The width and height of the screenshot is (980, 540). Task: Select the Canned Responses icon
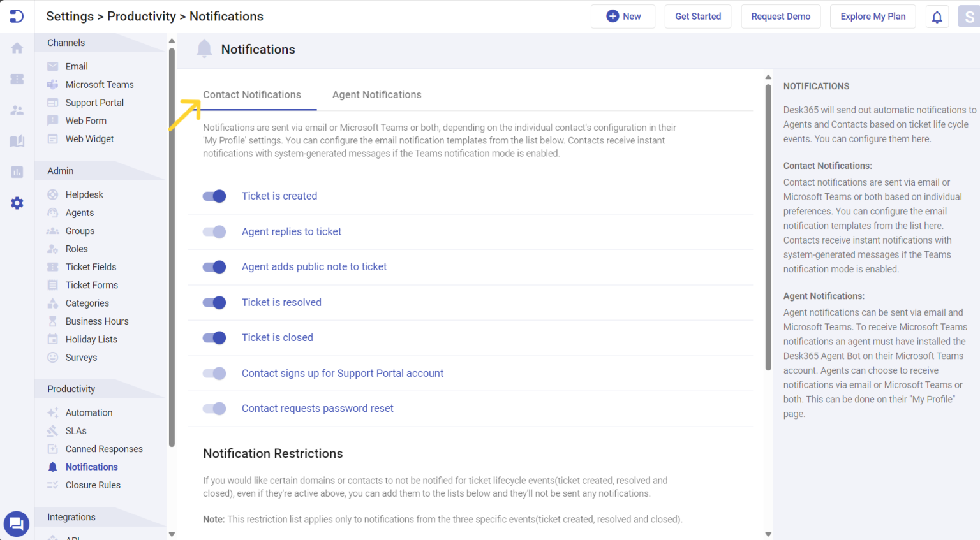tap(53, 449)
